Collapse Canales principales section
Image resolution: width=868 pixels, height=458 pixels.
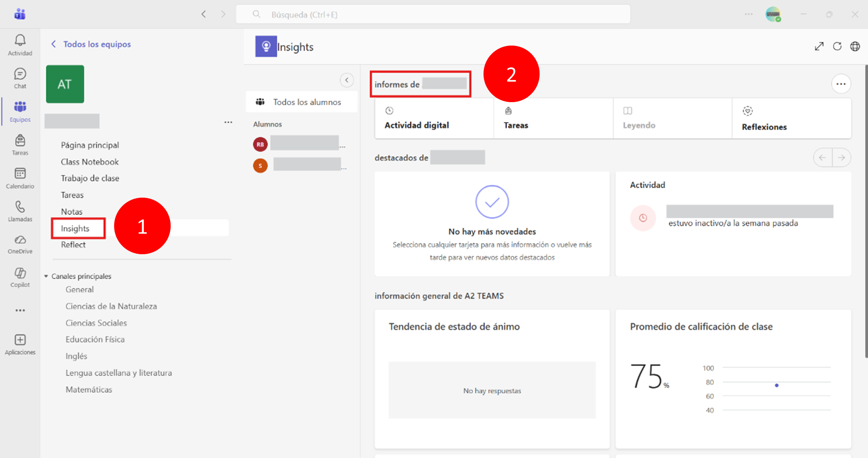tap(46, 276)
